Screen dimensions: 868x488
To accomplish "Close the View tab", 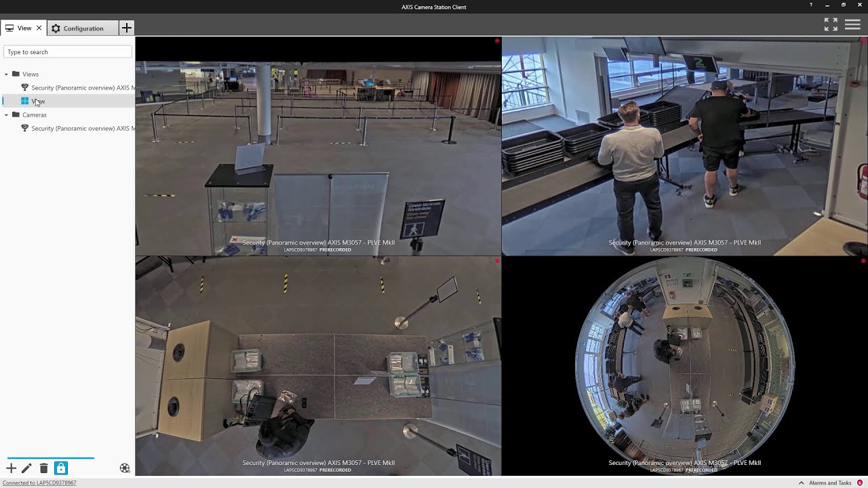I will coord(39,28).
